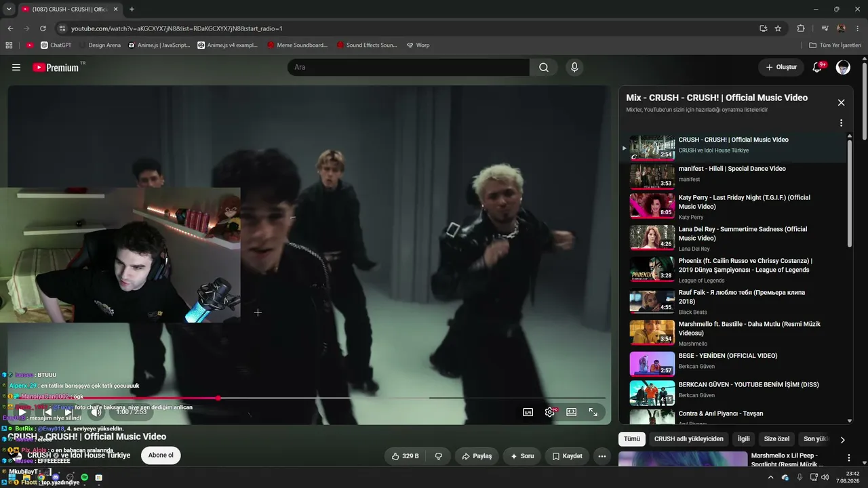The width and height of the screenshot is (868, 488).
Task: Open Chrome three-dot menu
Action: [859, 28]
